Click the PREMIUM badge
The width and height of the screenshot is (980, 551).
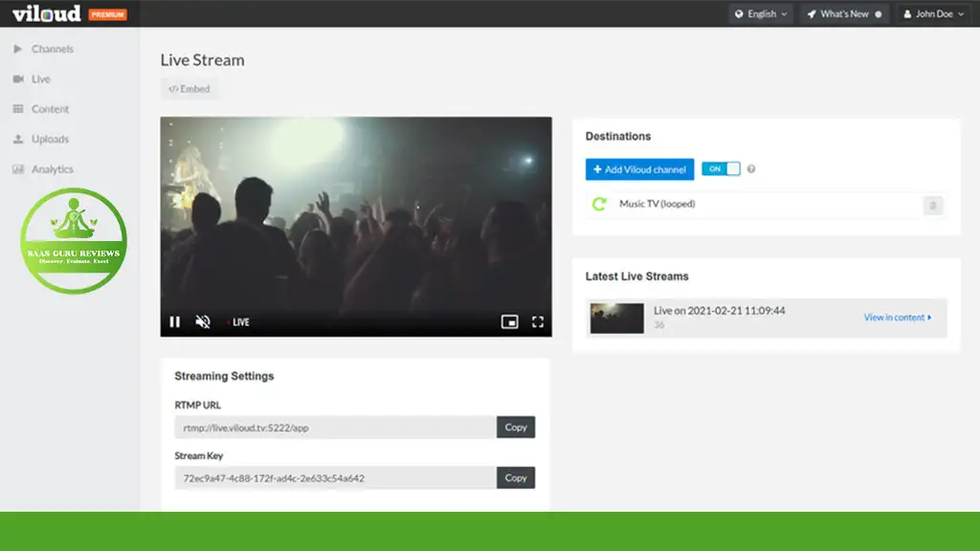(x=107, y=14)
